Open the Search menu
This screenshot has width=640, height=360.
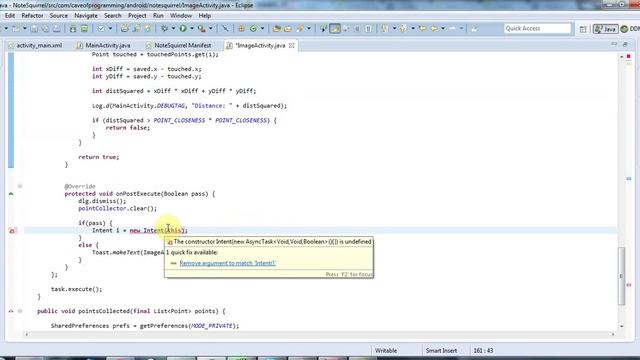coord(113,16)
